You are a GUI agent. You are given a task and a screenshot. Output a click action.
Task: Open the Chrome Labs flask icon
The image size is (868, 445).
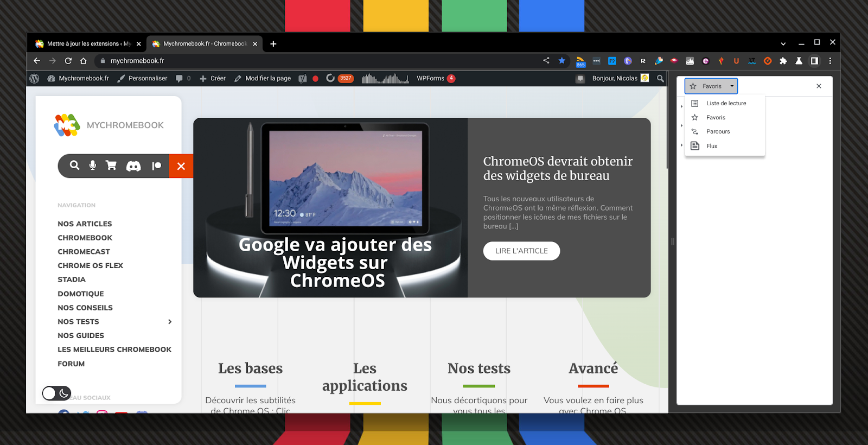(x=799, y=61)
